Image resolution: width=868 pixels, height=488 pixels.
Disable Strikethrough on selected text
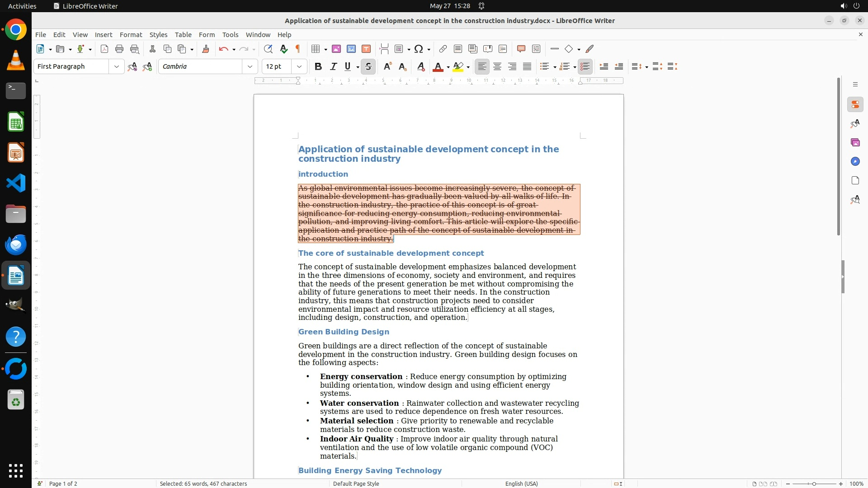(x=368, y=66)
